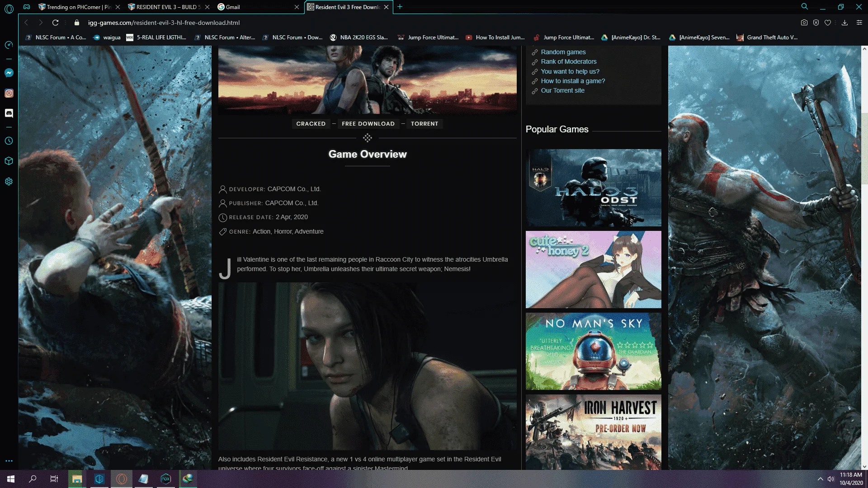Open Task View on taskbar
Screen dimensions: 868x488
(x=54, y=479)
